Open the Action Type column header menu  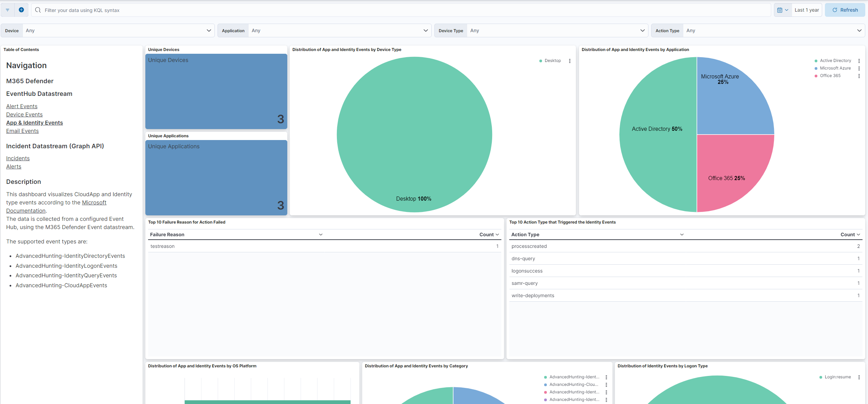(682, 235)
